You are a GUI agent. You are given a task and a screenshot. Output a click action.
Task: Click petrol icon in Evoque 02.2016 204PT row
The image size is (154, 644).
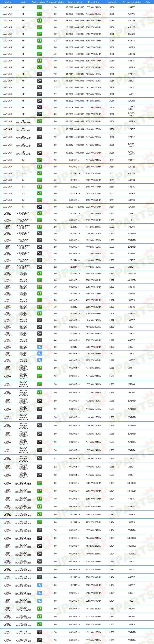(39, 376)
